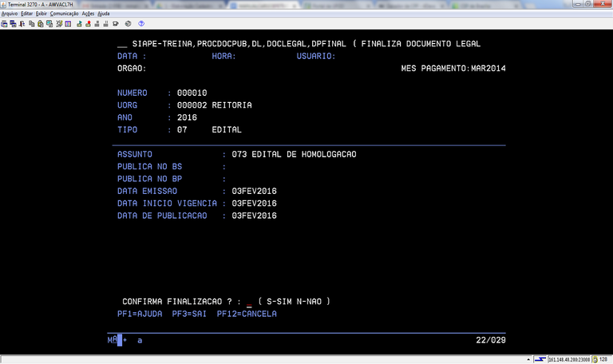613x364 pixels.
Task: Click the copy icon in the toolbar
Action: pos(31,24)
